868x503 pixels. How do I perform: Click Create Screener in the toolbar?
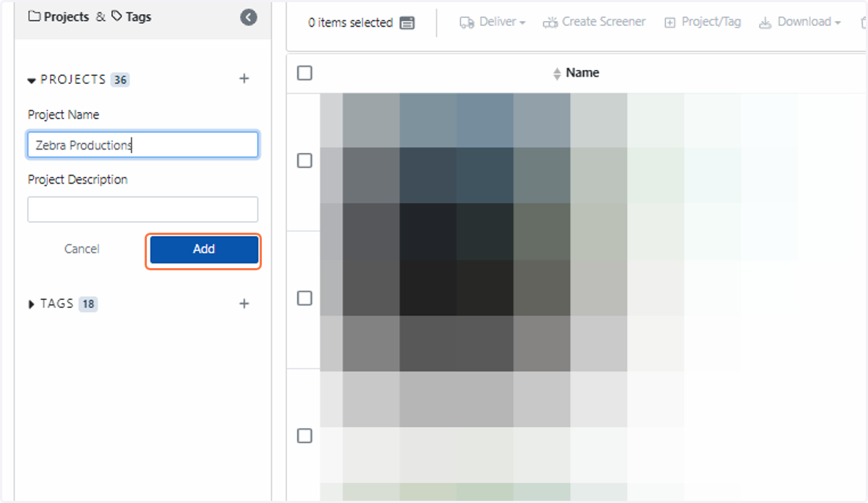coord(594,22)
